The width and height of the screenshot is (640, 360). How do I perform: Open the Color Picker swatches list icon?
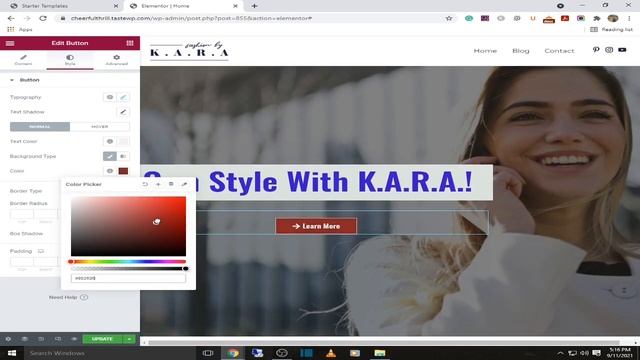(x=171, y=184)
